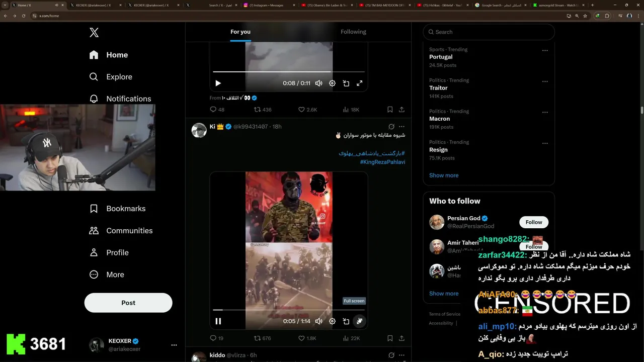The width and height of the screenshot is (644, 362).
Task: Open Notifications in the sidebar
Action: 120,99
